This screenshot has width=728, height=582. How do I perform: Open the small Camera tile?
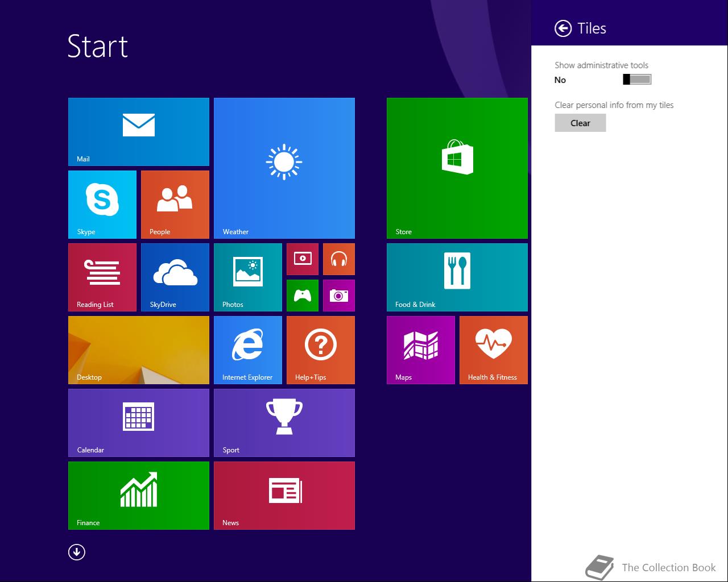click(339, 296)
